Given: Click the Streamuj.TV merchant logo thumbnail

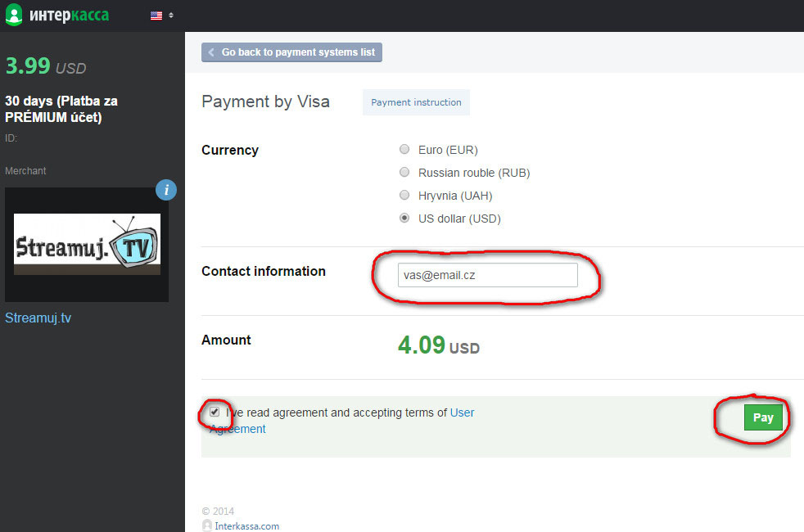Looking at the screenshot, I should coord(87,245).
